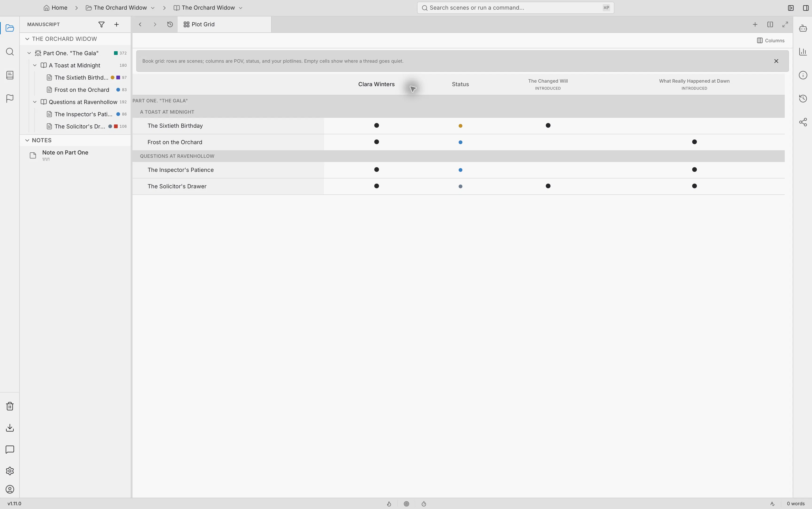
Task: Open a new tab with plus button
Action: pos(755,24)
